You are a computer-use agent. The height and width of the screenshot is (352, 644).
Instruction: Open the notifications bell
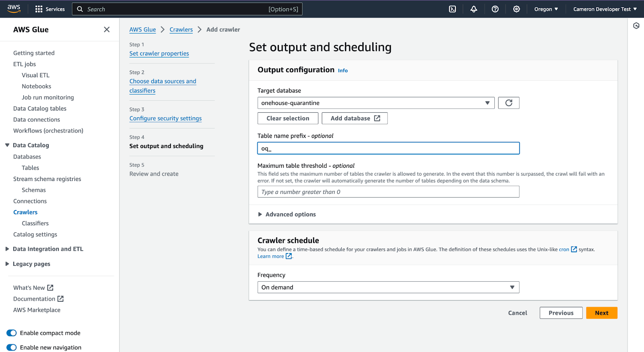pyautogui.click(x=474, y=9)
